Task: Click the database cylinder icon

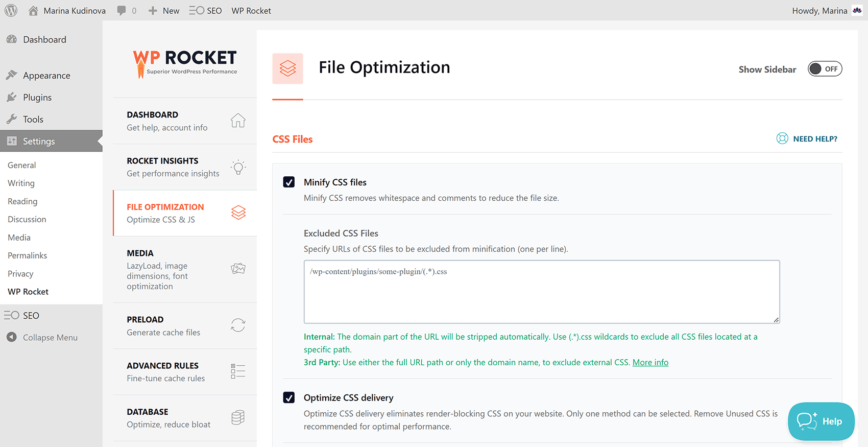Action: click(x=238, y=417)
